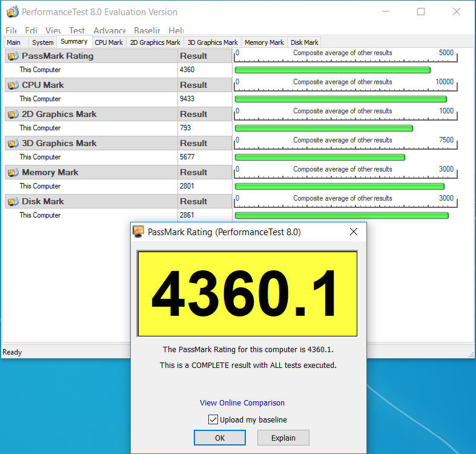Click This Computer under Memory Mark

pyautogui.click(x=40, y=186)
